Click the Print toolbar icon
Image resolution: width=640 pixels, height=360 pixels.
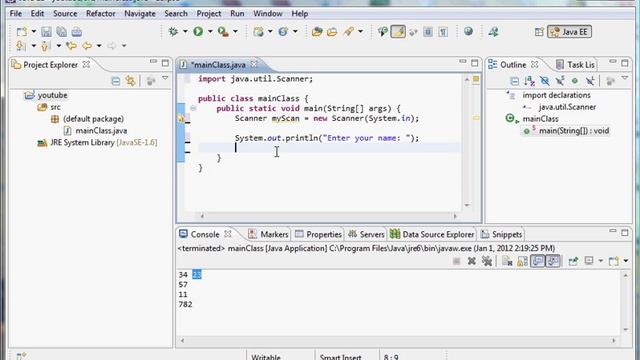point(77,31)
